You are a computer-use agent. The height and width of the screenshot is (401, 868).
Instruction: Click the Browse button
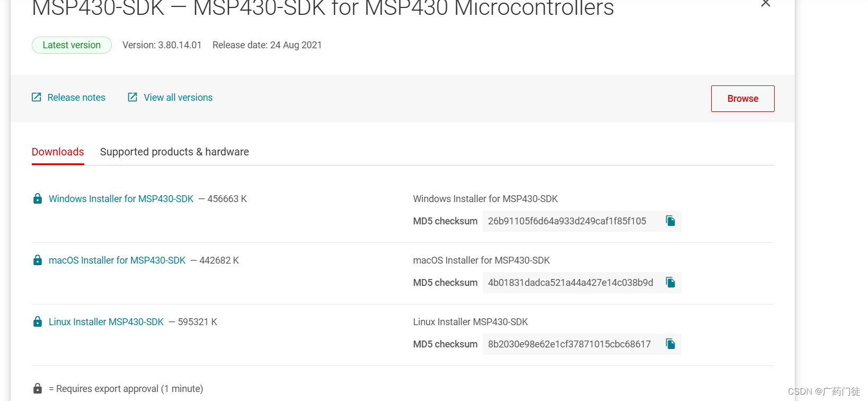pyautogui.click(x=742, y=98)
